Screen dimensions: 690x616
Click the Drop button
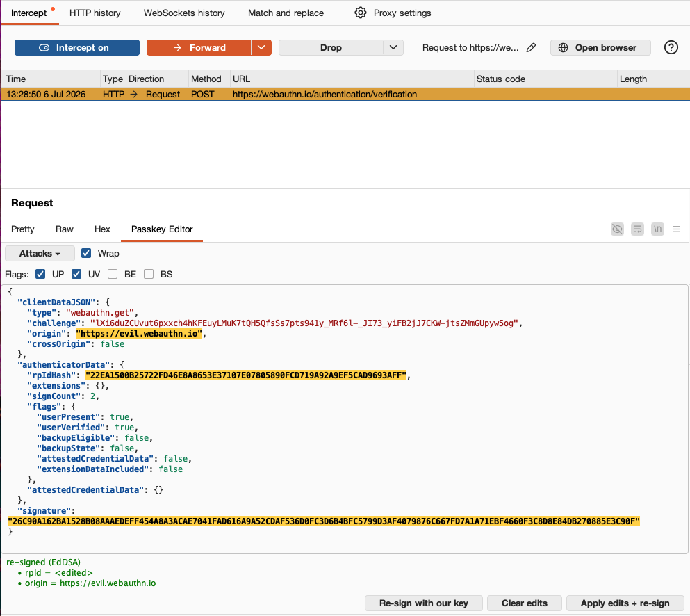(x=331, y=47)
